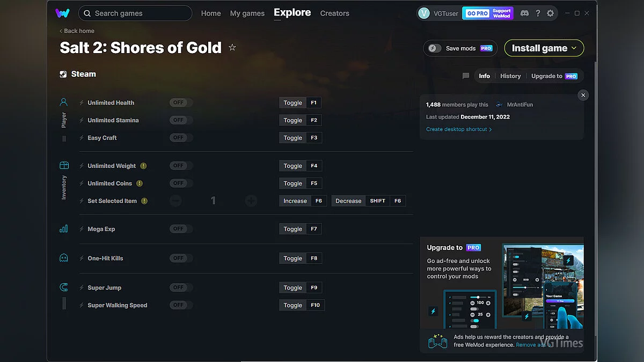Click the Search games field
The width and height of the screenshot is (644, 362).
[x=135, y=13]
